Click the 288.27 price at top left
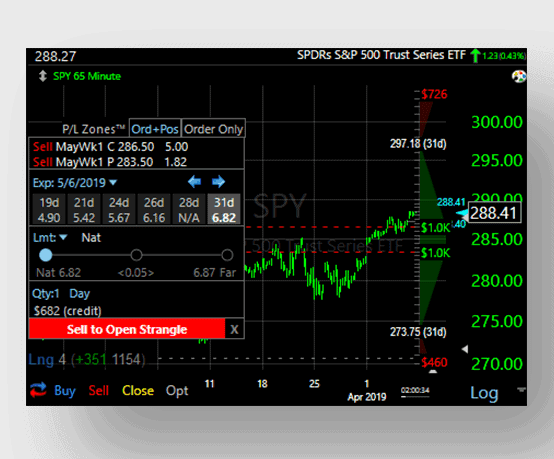 pos(55,56)
